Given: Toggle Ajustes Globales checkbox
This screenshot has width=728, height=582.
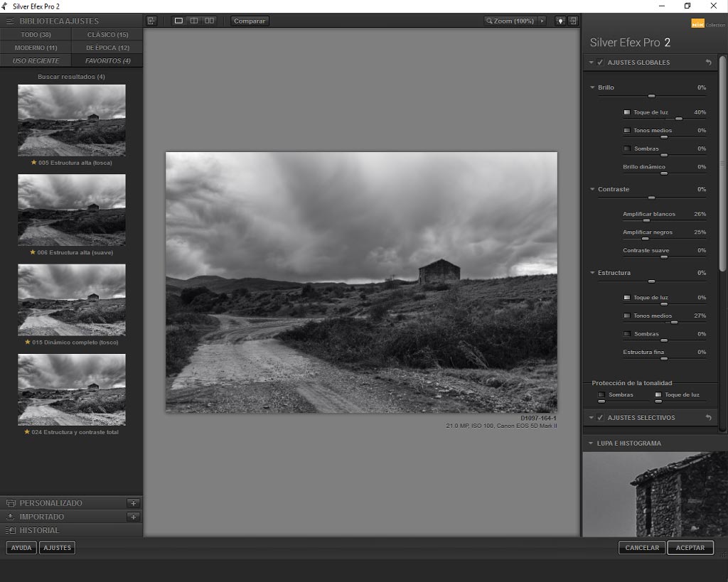Looking at the screenshot, I should pos(600,63).
